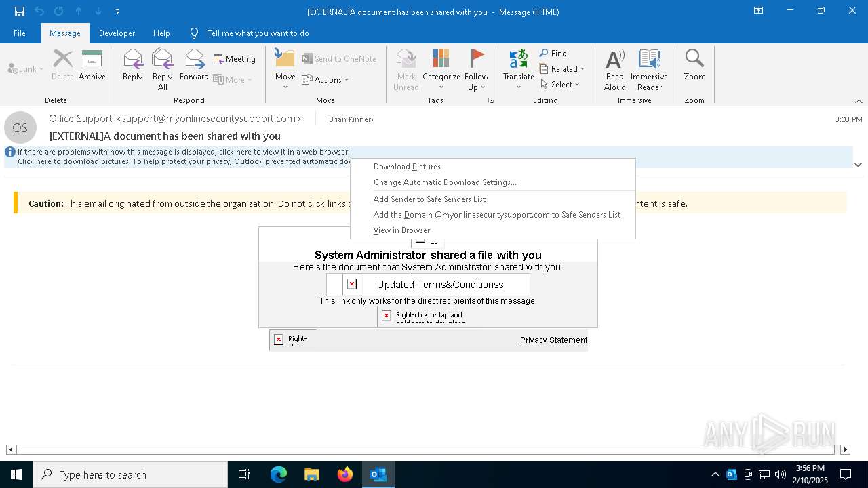Open the Zoom dialog
The height and width of the screenshot is (488, 868).
tap(694, 66)
